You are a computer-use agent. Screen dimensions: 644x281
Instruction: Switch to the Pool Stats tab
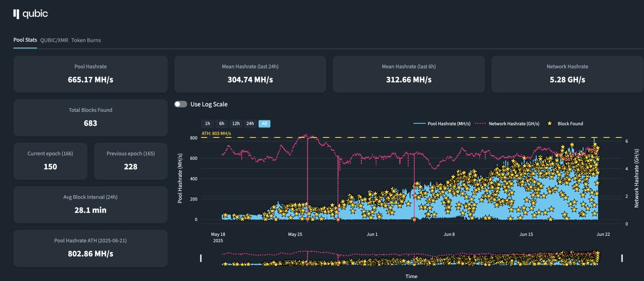(x=25, y=40)
